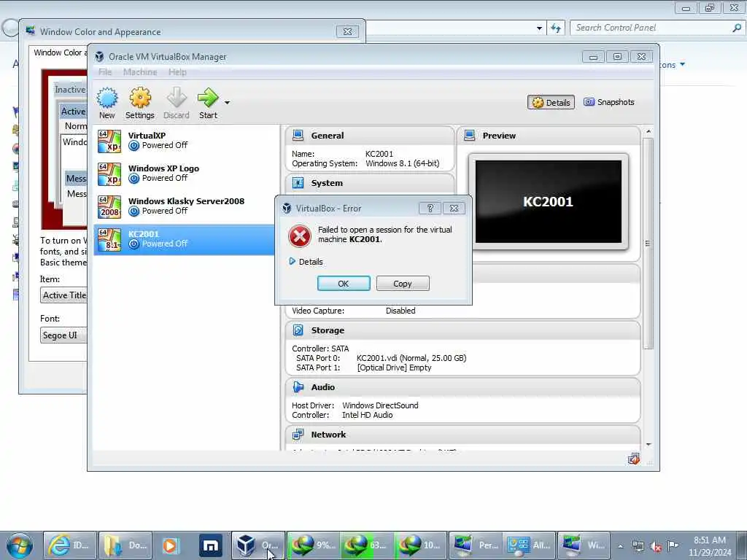Viewport: 747px width, 560px height.
Task: Click the KC2001 preview thumbnail
Action: click(549, 201)
